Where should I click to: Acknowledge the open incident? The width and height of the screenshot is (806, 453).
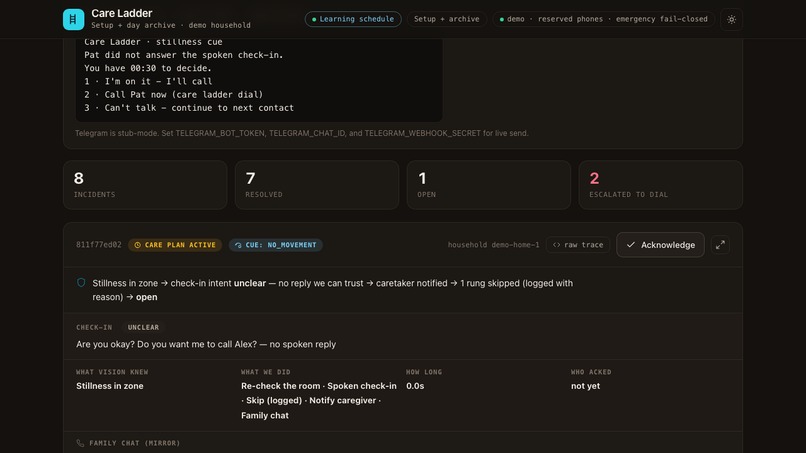[661, 245]
